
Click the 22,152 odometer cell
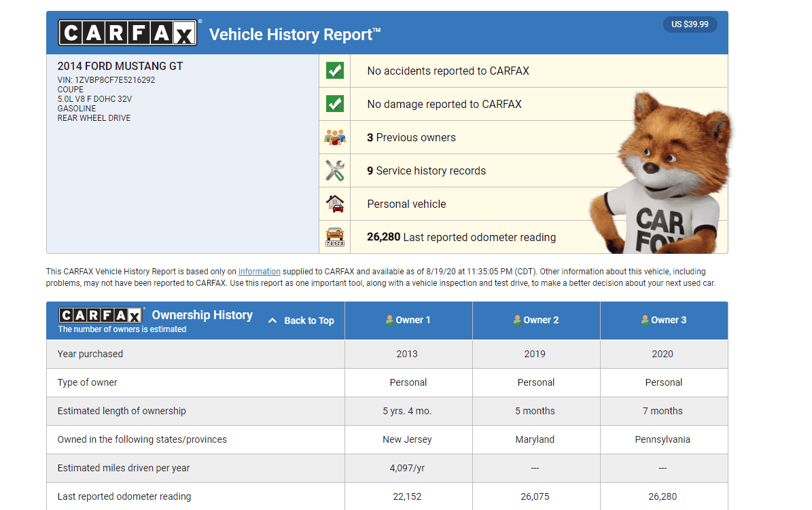coord(407,496)
